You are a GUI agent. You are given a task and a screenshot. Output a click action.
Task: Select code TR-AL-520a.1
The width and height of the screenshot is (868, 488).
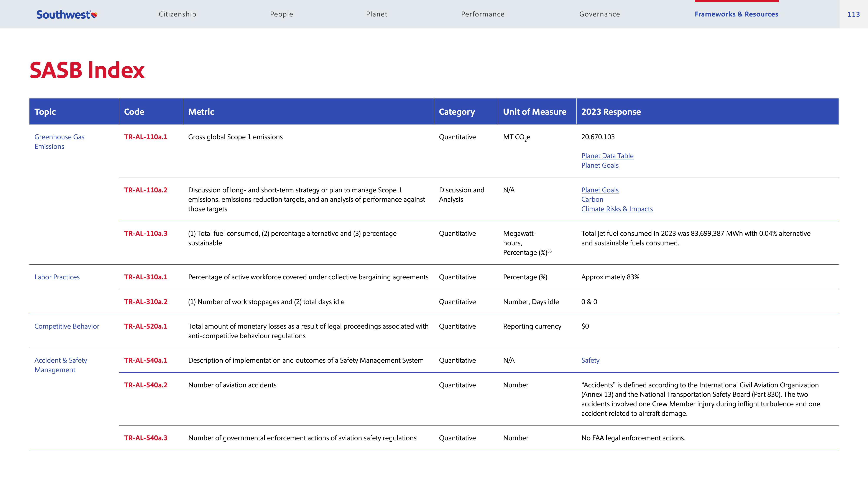(146, 326)
